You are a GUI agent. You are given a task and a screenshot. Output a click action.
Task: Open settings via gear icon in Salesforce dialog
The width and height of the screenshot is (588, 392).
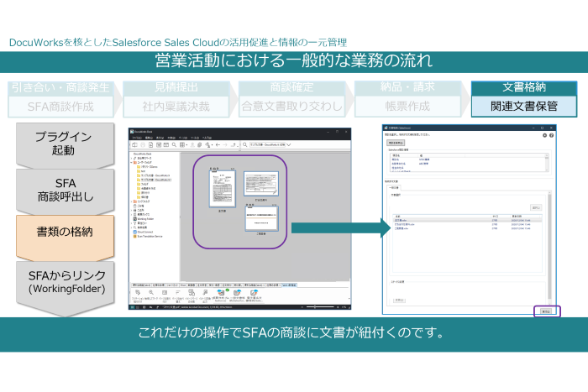coord(544,135)
